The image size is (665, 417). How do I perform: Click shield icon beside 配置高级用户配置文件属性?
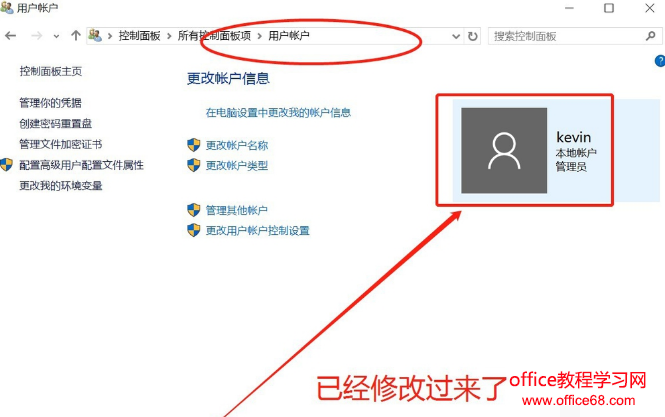pyautogui.click(x=6, y=165)
